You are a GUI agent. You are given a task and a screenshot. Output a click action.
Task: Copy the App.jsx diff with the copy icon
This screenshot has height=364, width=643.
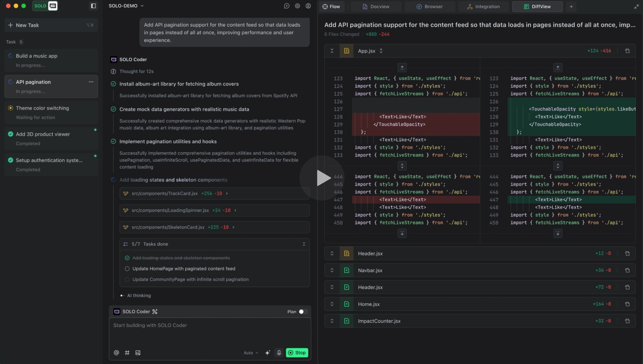coord(627,51)
